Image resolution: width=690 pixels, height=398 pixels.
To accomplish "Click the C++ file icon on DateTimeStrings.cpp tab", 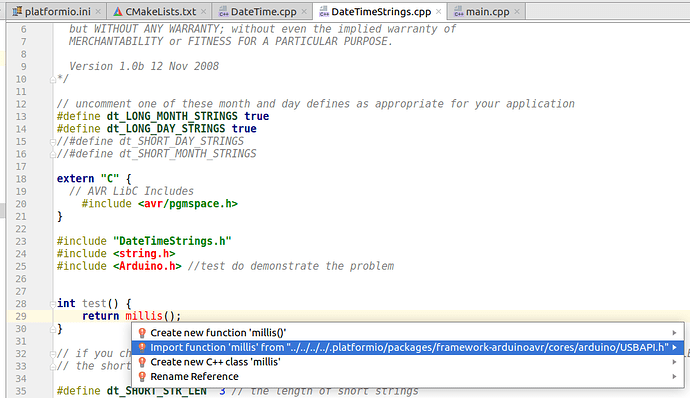I will click(x=324, y=12).
